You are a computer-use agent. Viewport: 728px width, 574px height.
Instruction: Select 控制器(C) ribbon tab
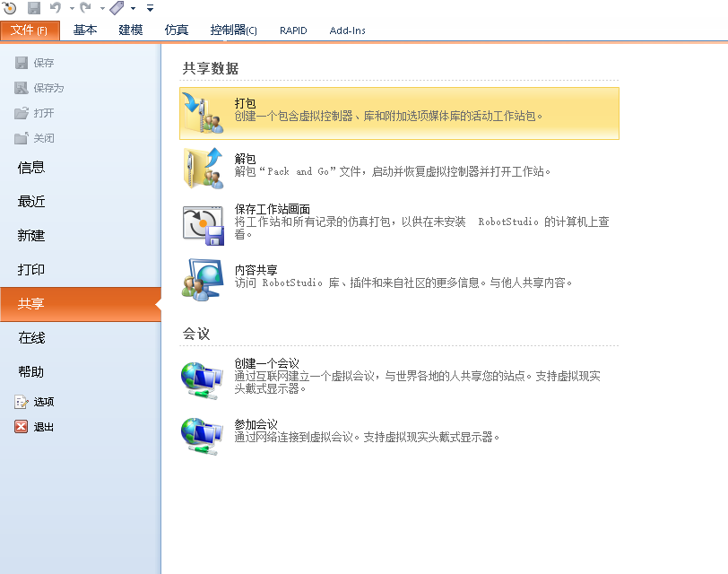(233, 30)
